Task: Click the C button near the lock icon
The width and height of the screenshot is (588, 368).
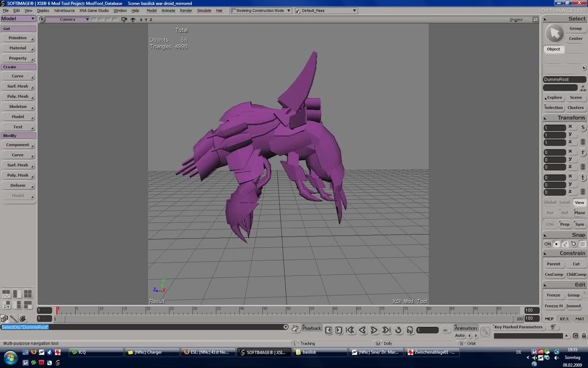Action: (x=575, y=336)
